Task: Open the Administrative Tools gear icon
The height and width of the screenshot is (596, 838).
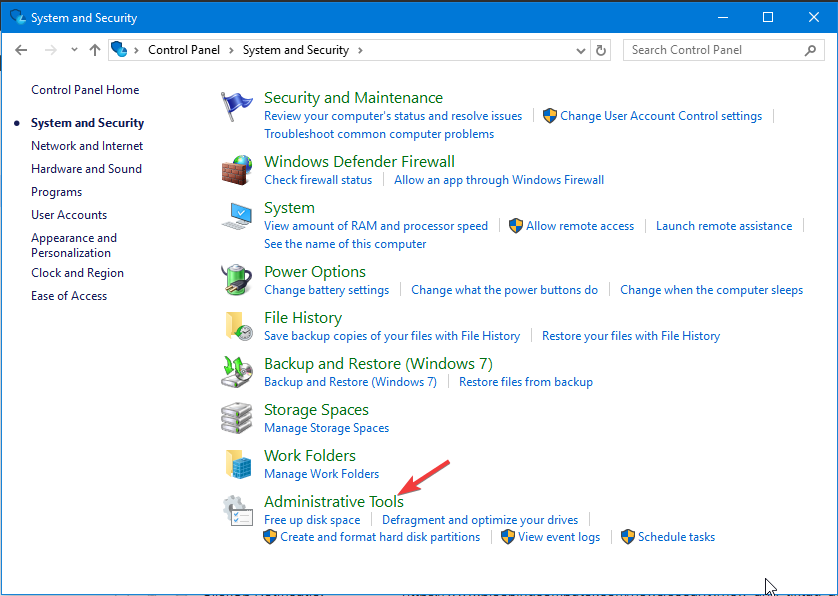Action: point(237,510)
